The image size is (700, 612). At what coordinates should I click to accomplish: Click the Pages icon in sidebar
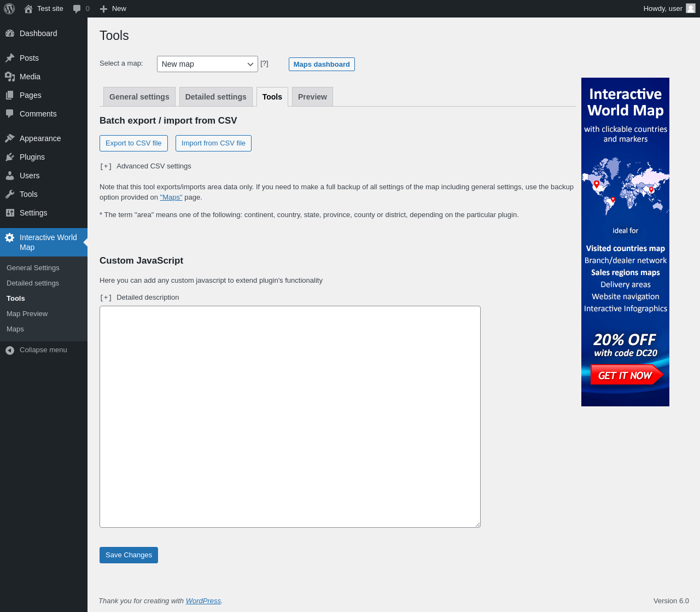(x=10, y=95)
